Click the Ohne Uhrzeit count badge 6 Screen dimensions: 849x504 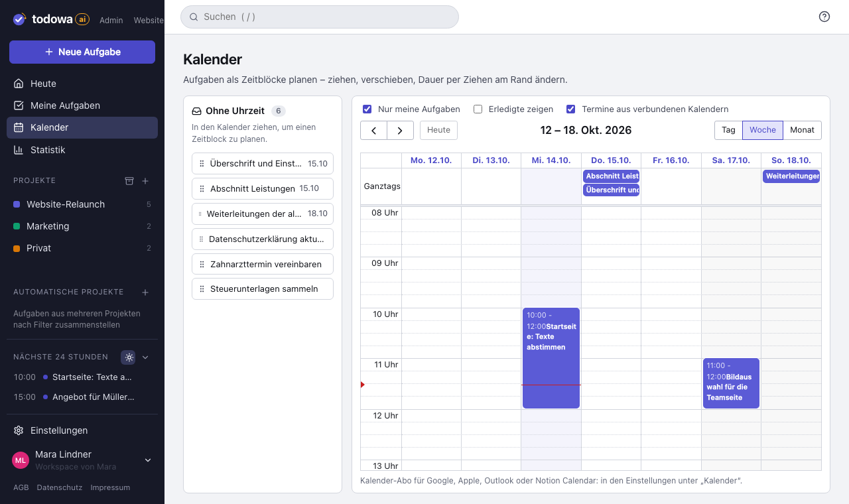(279, 111)
